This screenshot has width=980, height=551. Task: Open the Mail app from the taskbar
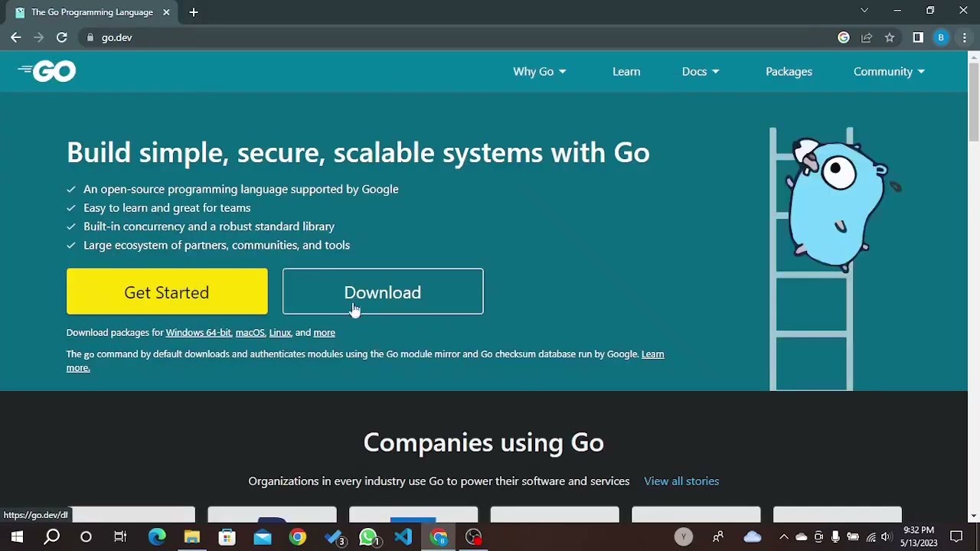(x=263, y=537)
